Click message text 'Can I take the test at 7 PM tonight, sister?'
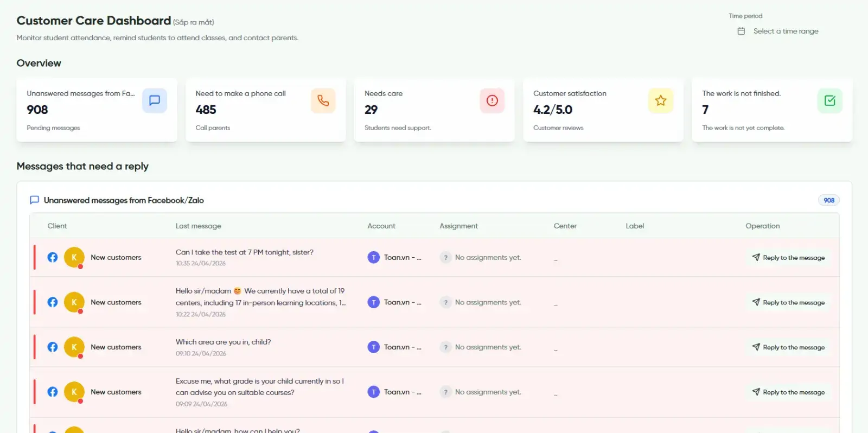 pos(245,252)
